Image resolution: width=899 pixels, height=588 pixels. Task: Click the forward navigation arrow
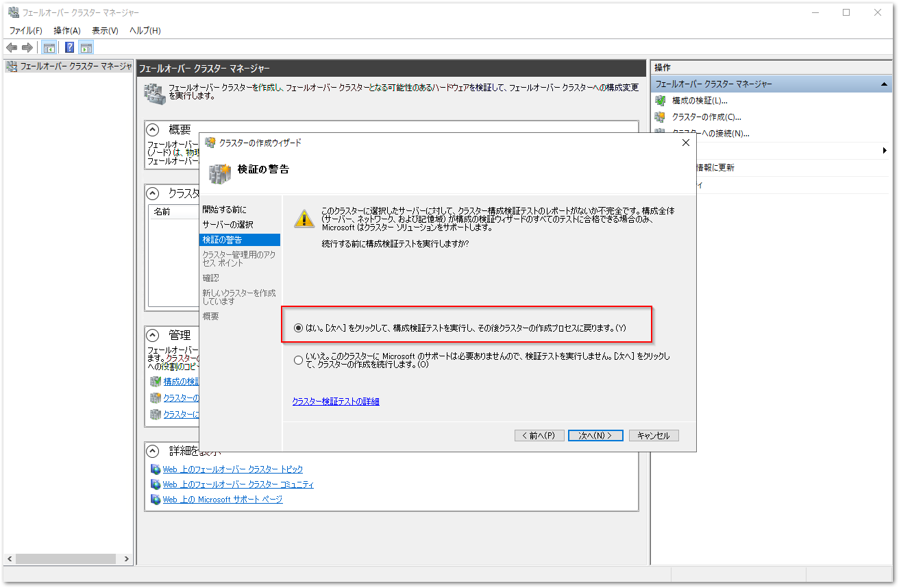(27, 47)
